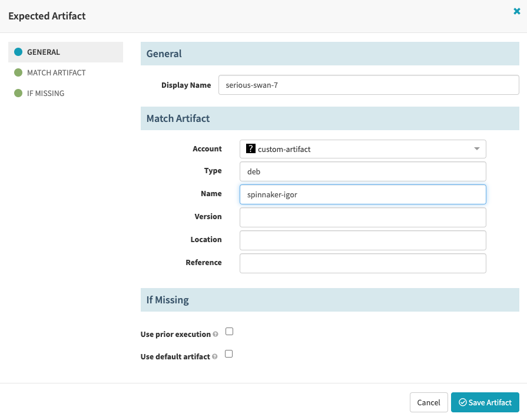Click the Version input field
This screenshot has height=420, width=527.
362,217
